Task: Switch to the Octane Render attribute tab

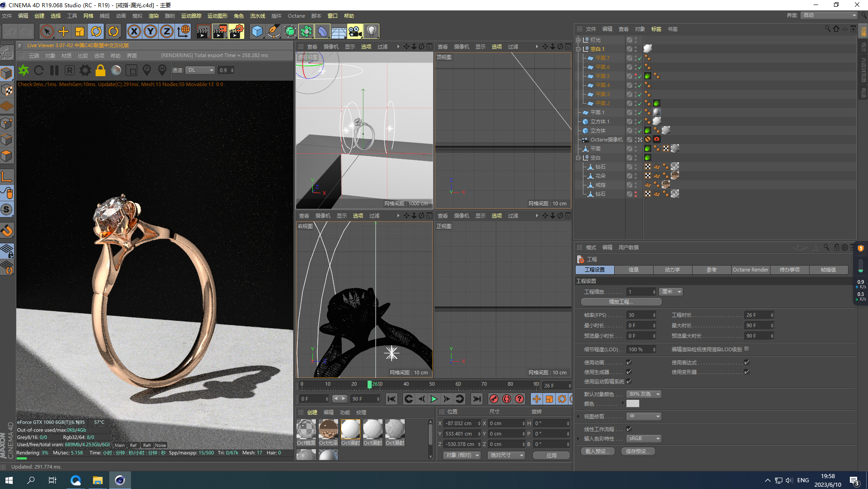Action: [x=750, y=270]
